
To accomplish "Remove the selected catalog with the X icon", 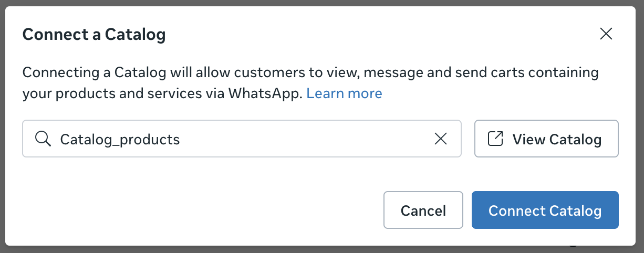I will tap(440, 139).
